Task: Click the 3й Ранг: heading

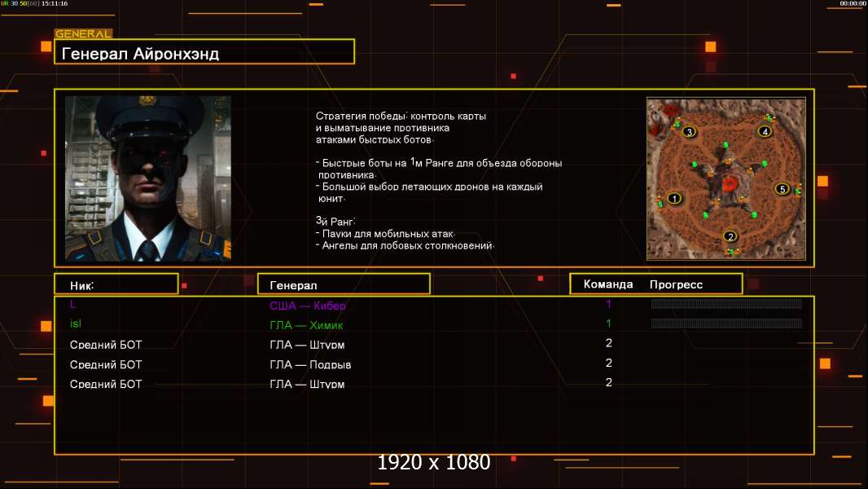Action: tap(335, 221)
